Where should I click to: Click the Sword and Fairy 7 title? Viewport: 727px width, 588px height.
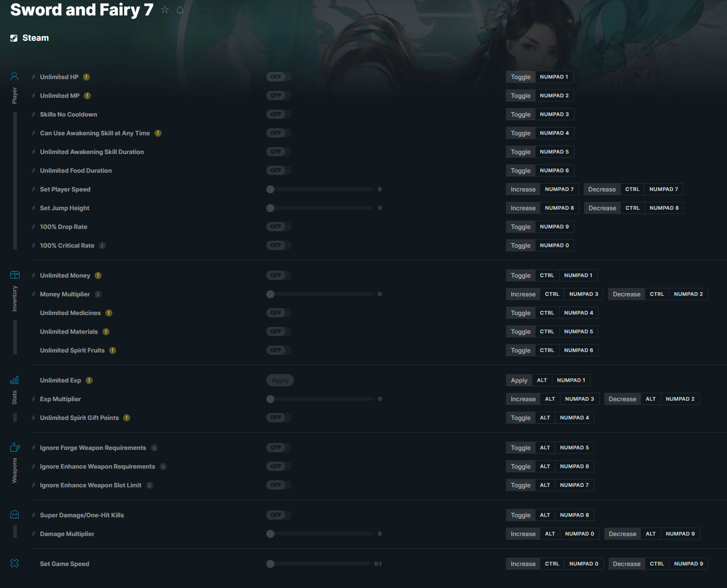82,9
